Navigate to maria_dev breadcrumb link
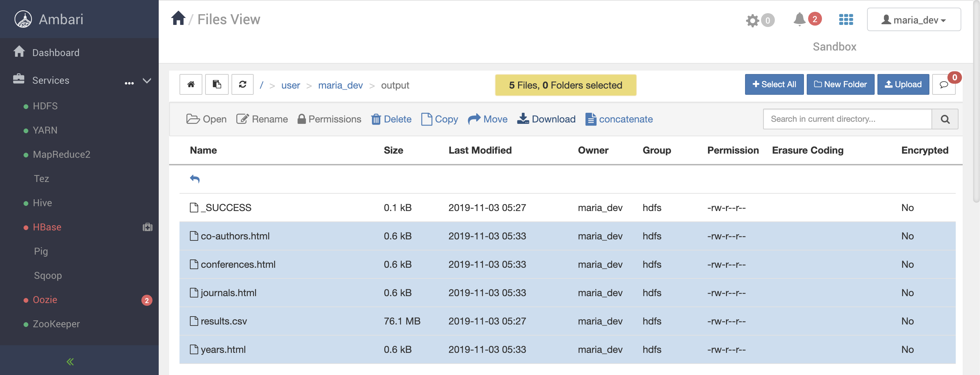The image size is (980, 375). pyautogui.click(x=340, y=85)
